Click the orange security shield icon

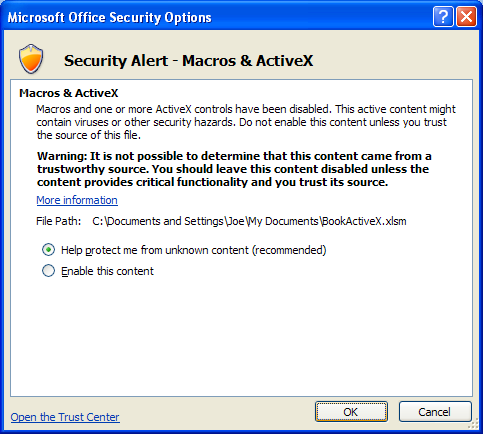[31, 59]
